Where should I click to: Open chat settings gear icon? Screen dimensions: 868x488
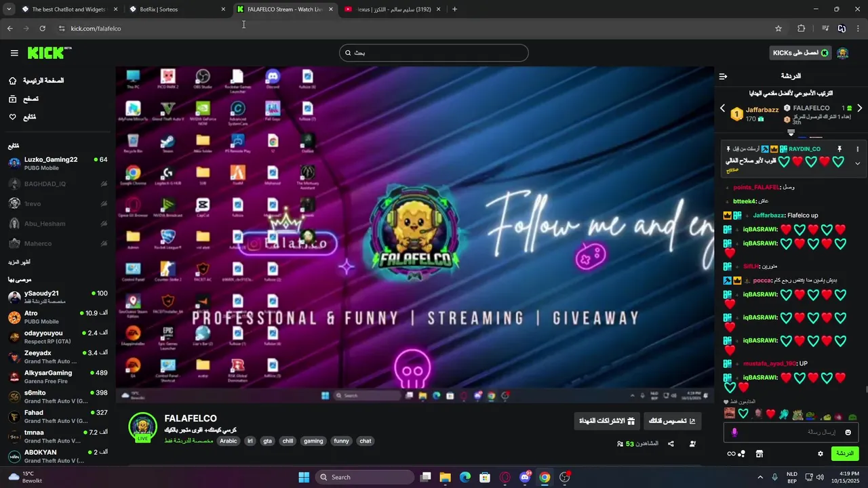821,453
